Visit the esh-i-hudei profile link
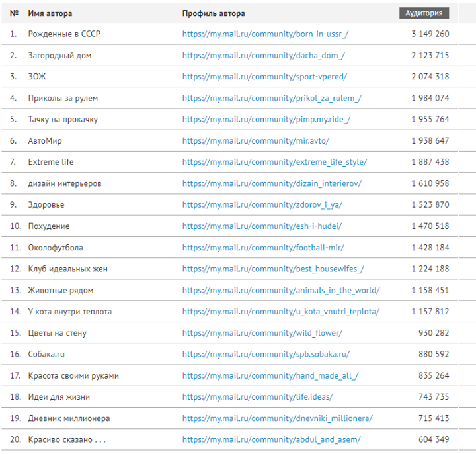Screen dimensions: 476x454 [x=262, y=226]
